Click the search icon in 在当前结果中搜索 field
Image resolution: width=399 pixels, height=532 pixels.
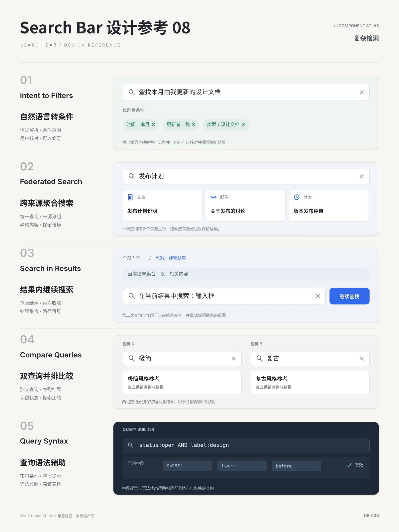coord(131,296)
